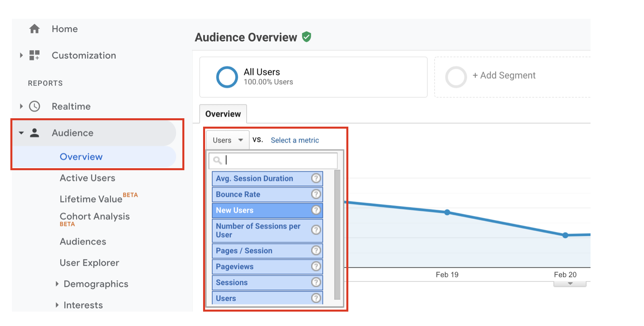The height and width of the screenshot is (326, 644).
Task: Choose Bounce Rate metric option
Action: (x=267, y=194)
